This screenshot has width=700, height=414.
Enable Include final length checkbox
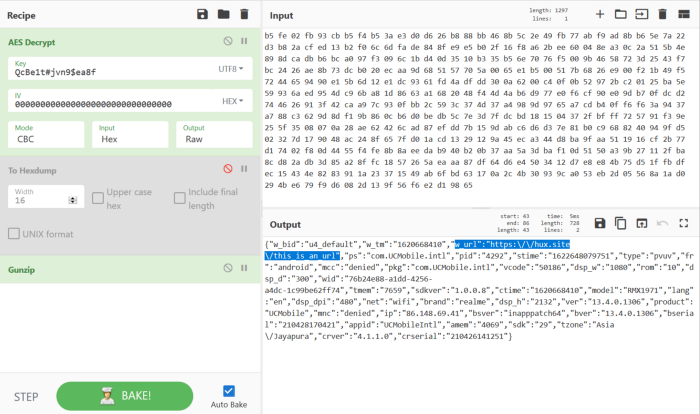pyautogui.click(x=179, y=198)
